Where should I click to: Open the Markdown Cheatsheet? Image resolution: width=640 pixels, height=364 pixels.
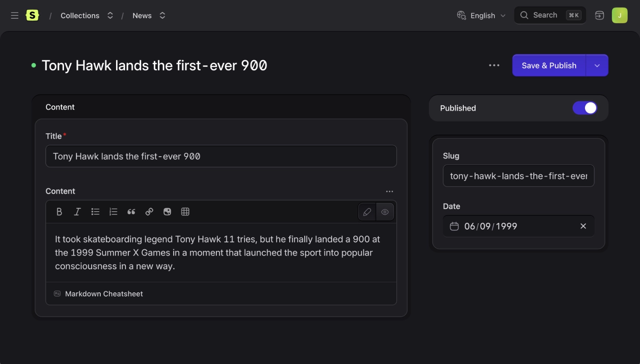pos(104,294)
